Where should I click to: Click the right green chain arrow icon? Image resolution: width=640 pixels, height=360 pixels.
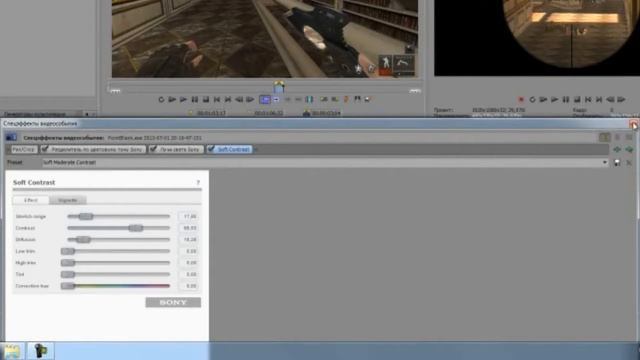[629, 149]
